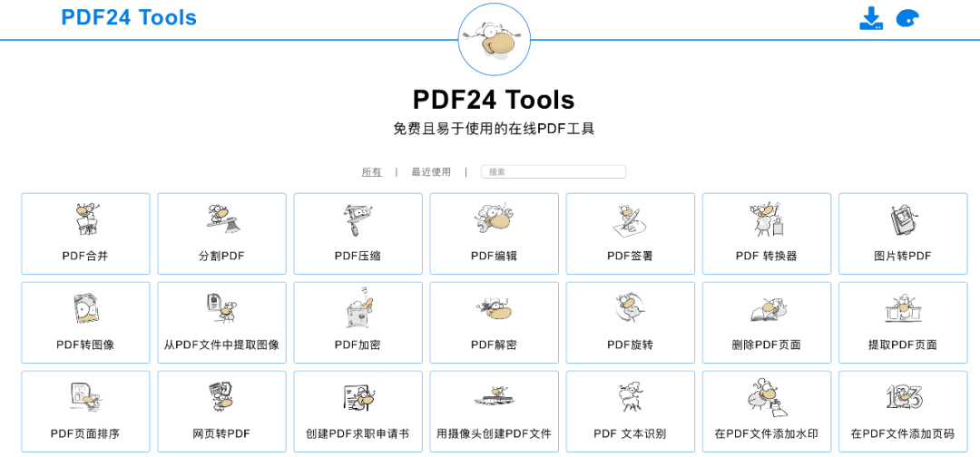Click the PDF旋转 rotating sheep icon
The image size is (980, 457).
coord(630,308)
